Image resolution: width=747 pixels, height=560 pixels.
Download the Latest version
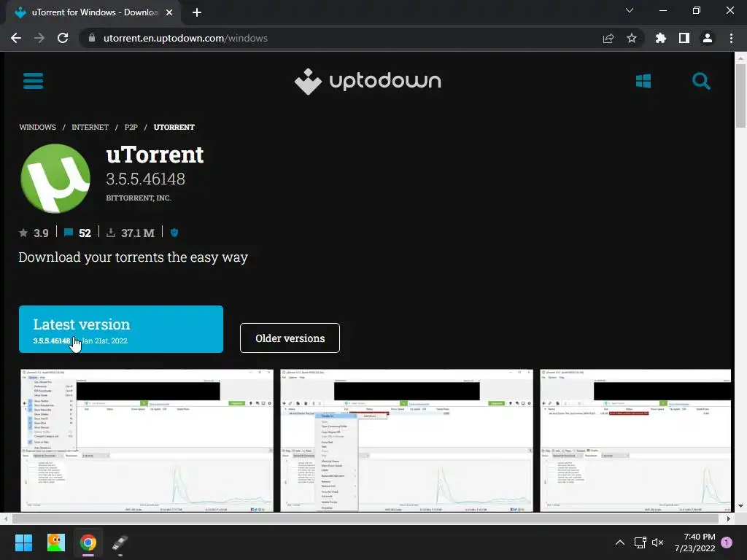121,329
